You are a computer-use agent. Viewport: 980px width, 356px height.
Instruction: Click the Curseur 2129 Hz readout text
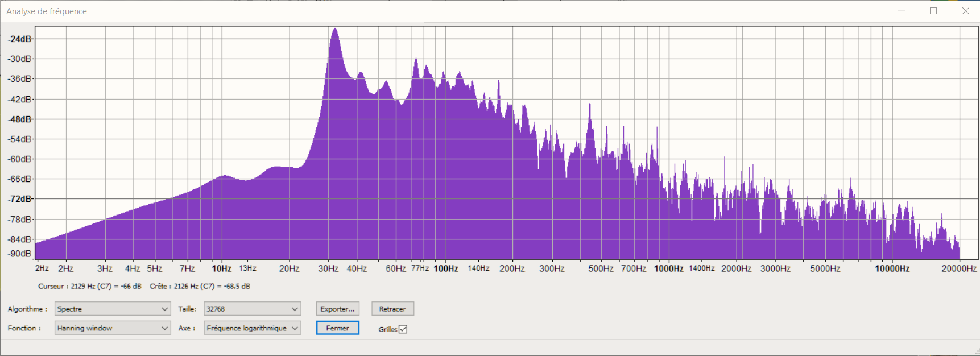pos(90,286)
